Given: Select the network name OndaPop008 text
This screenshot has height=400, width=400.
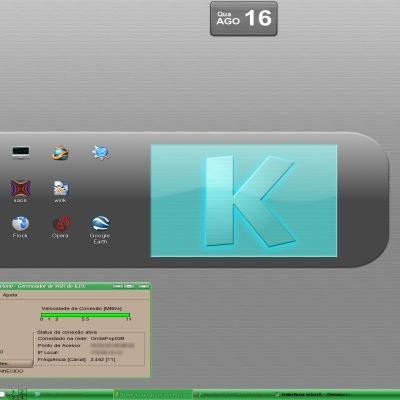Looking at the screenshot, I should pyautogui.click(x=107, y=338).
